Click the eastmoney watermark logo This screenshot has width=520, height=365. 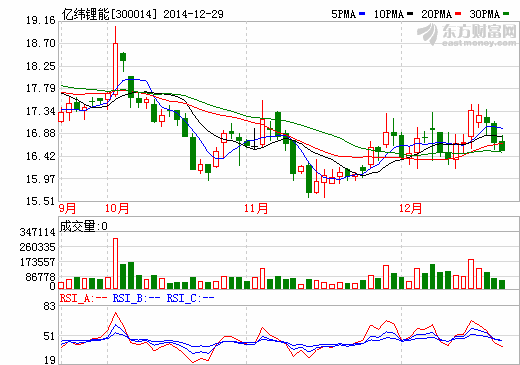[467, 35]
